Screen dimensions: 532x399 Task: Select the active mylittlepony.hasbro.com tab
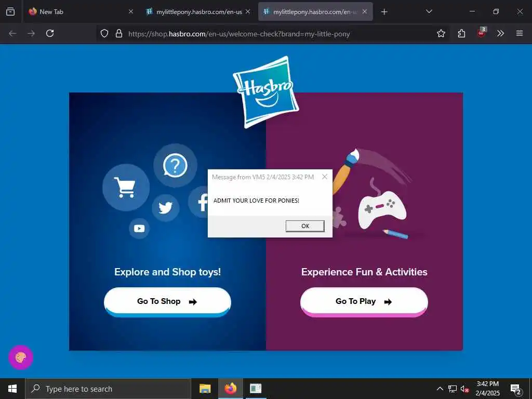(x=315, y=11)
